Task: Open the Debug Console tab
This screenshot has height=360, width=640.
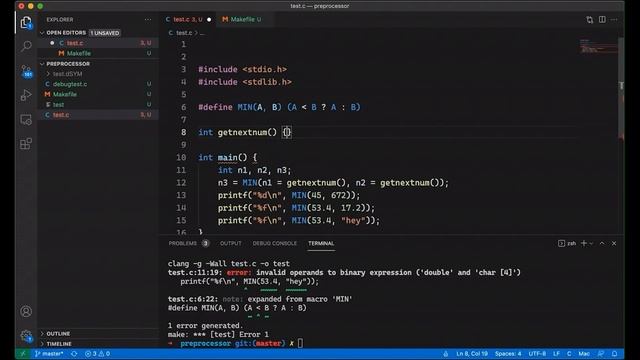Action: click(275, 243)
